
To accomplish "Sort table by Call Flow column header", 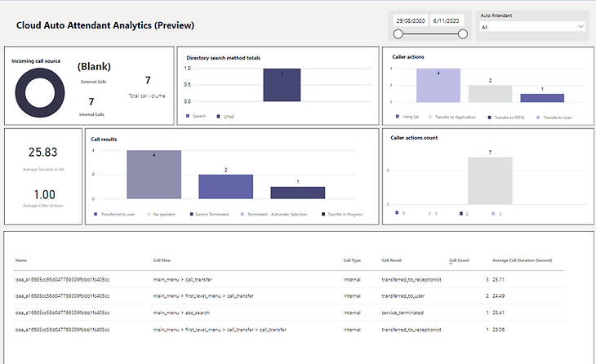I will (x=162, y=260).
